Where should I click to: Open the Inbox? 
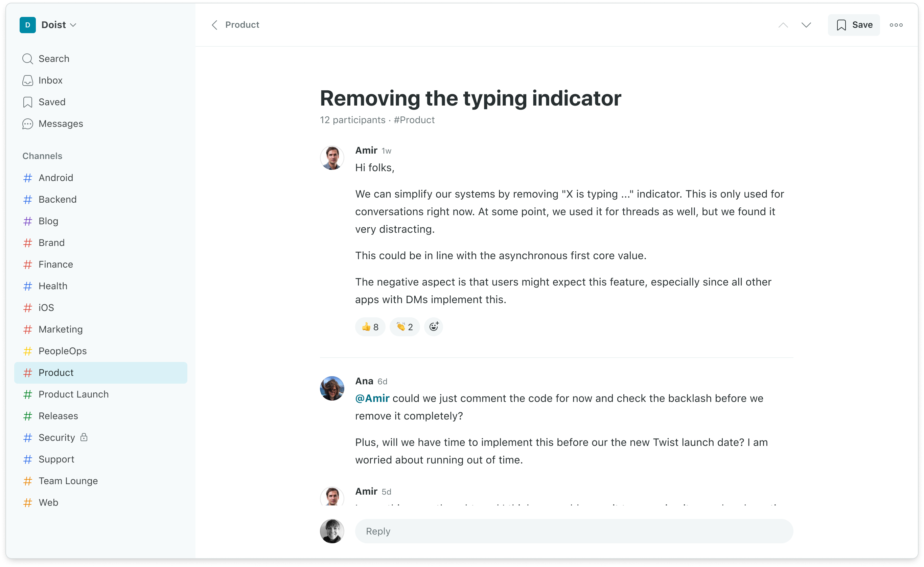pyautogui.click(x=50, y=80)
